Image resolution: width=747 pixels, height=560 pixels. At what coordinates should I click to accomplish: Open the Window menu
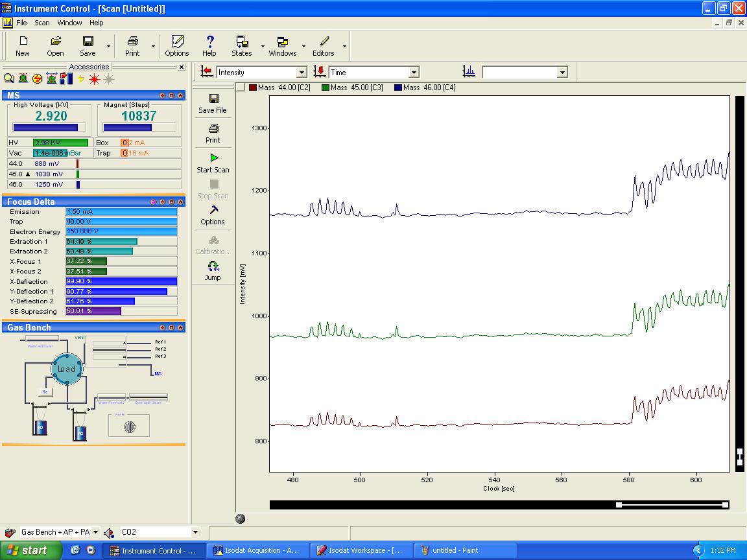(x=69, y=23)
